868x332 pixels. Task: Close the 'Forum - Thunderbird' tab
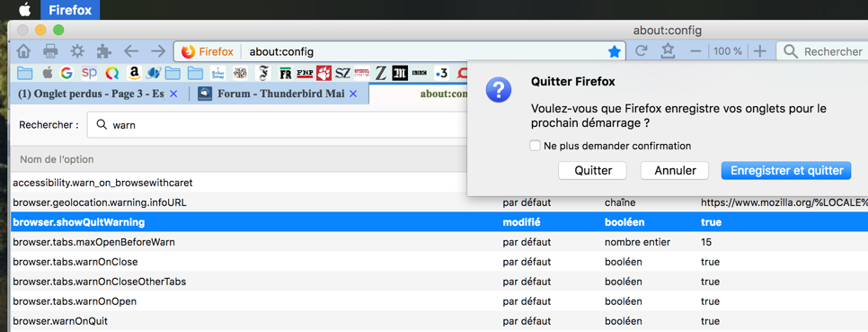353,94
